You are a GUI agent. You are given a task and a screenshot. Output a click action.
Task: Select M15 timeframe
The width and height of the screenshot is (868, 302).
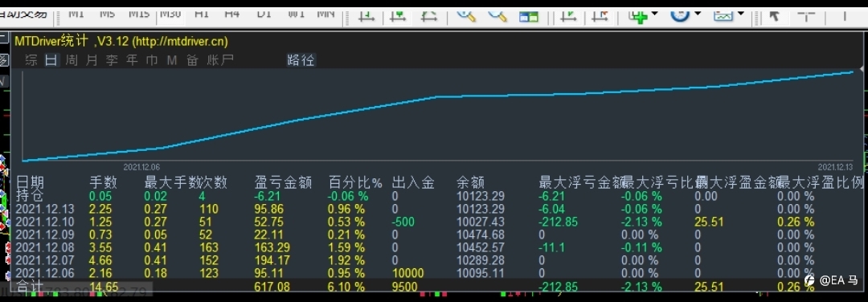[139, 14]
